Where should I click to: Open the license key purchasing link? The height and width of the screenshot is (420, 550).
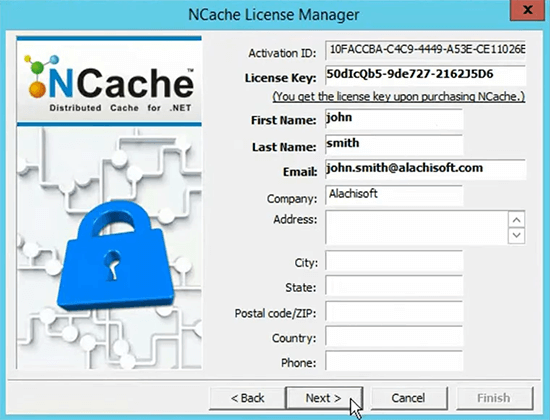click(398, 96)
